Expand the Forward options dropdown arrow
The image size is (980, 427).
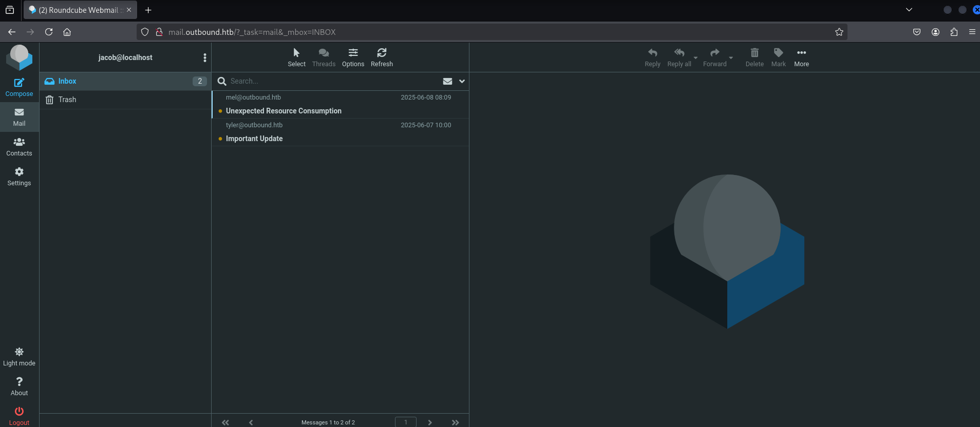(x=731, y=57)
